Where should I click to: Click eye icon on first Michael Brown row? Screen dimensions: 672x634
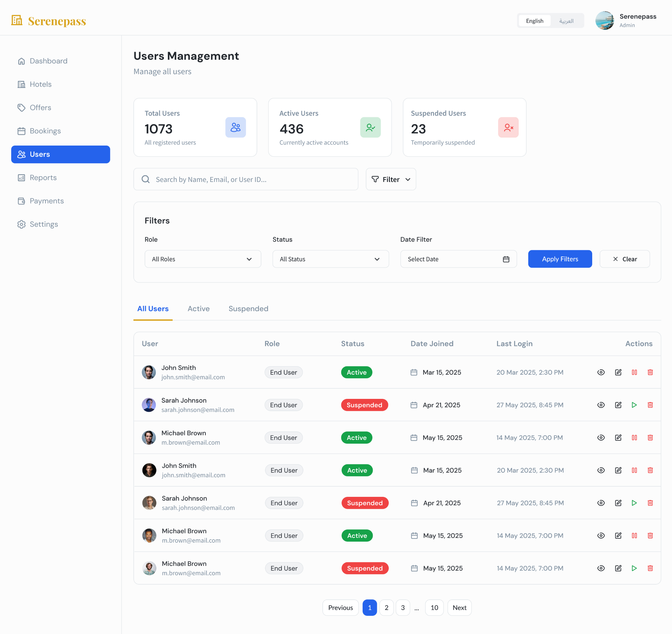601,438
